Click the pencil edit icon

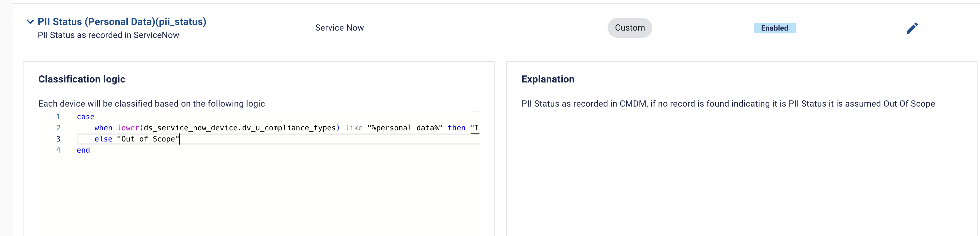[912, 28]
